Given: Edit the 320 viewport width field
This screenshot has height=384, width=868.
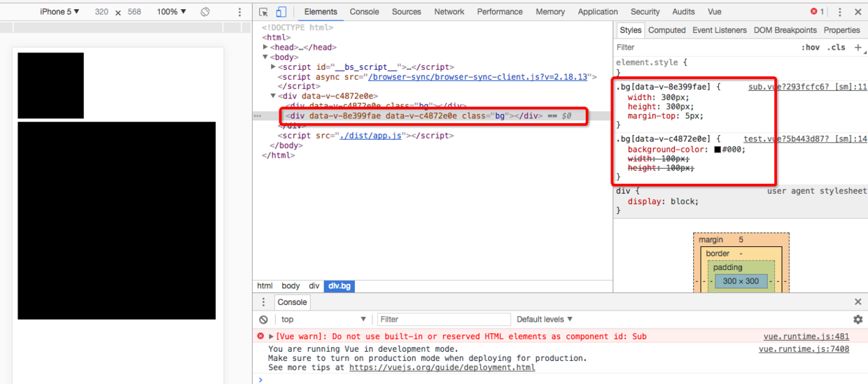Looking at the screenshot, I should [x=101, y=12].
